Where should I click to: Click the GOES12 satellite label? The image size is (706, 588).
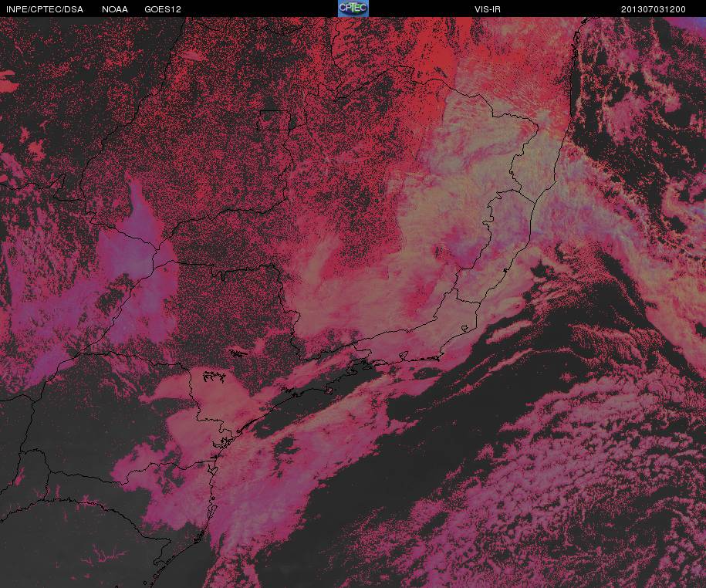pos(163,9)
